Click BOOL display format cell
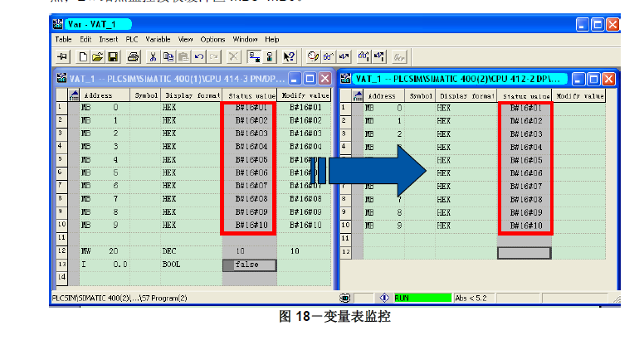This screenshot has height=345, width=644. (192, 265)
